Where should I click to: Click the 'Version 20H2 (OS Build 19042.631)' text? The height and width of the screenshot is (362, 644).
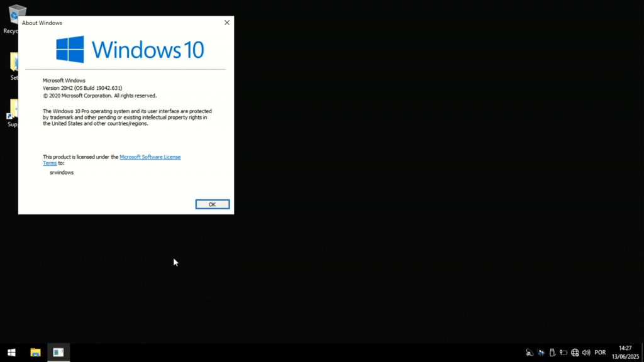[82, 88]
